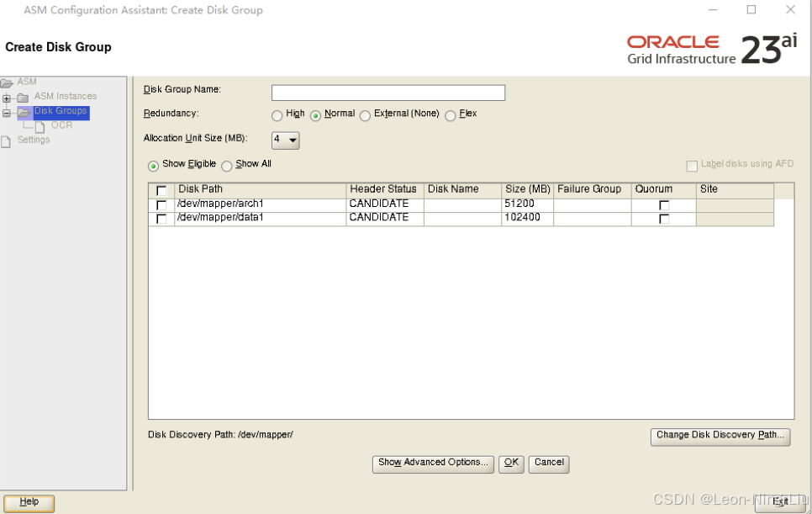Select Disk Groups in the tree
This screenshot has width=812, height=514.
pyautogui.click(x=61, y=111)
